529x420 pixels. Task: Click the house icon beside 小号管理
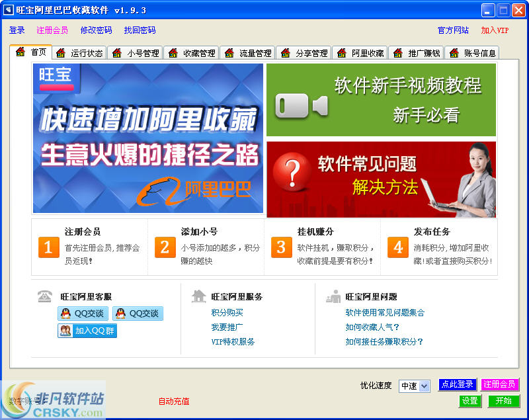pos(117,53)
